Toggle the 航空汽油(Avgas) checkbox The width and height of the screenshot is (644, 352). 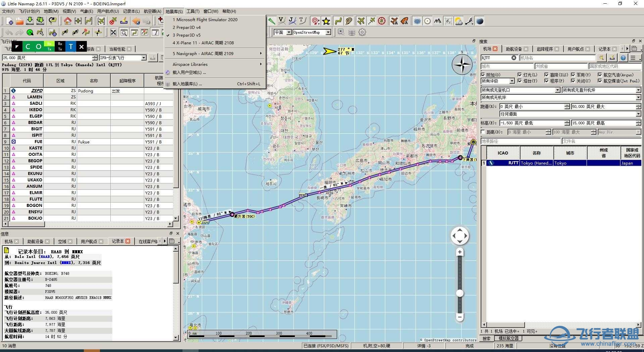(600, 75)
